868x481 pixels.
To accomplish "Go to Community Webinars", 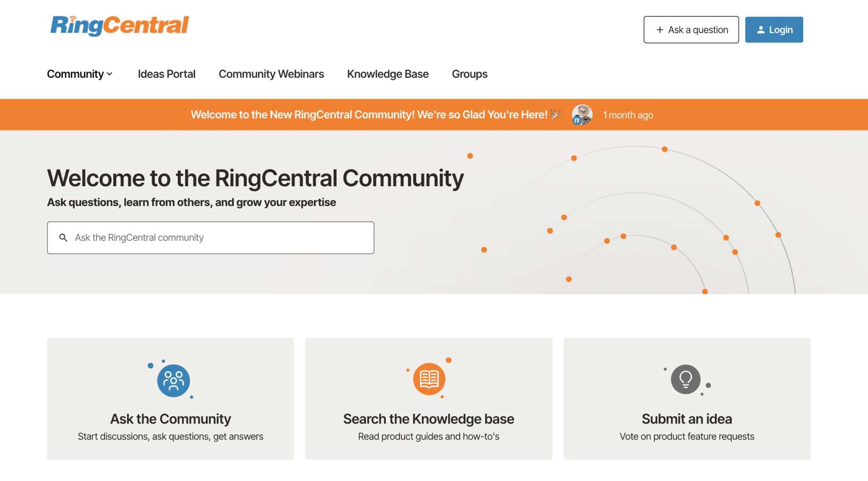I will [x=271, y=74].
